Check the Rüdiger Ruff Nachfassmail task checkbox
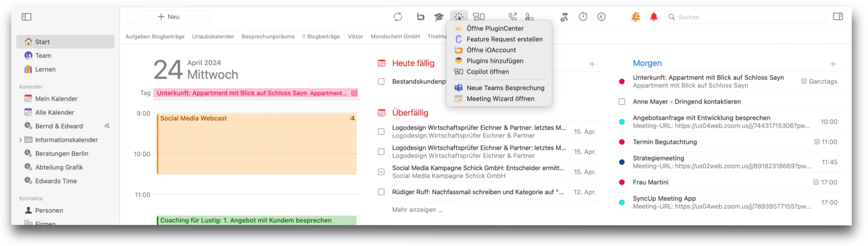The image size is (868, 246). (381, 192)
